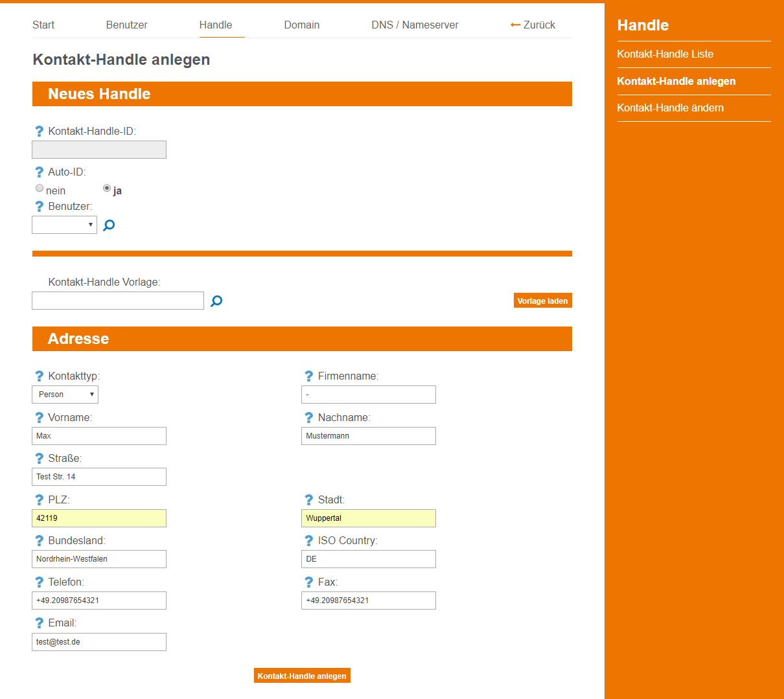
Task: Click the help icon beside Firmenname
Action: [309, 376]
